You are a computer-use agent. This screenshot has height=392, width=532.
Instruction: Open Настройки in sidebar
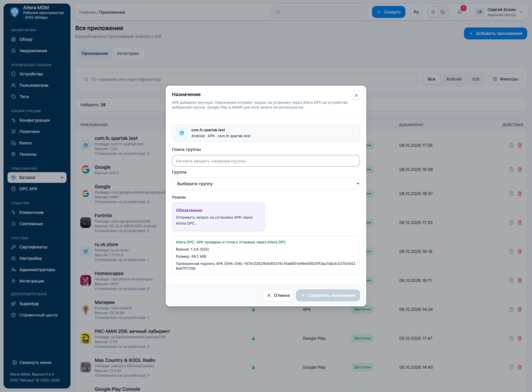click(37, 258)
